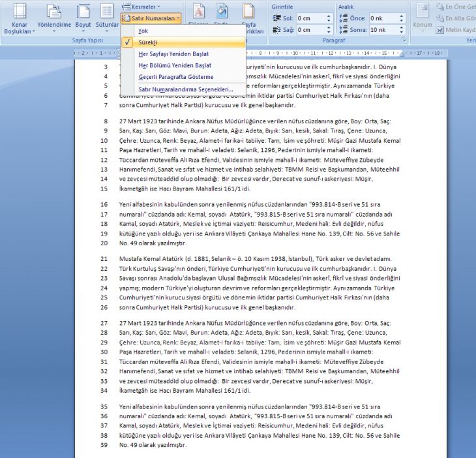Viewport: 476px width, 458px height.
Task: Open the Kesmeler breaks dropdown
Action: [141, 7]
